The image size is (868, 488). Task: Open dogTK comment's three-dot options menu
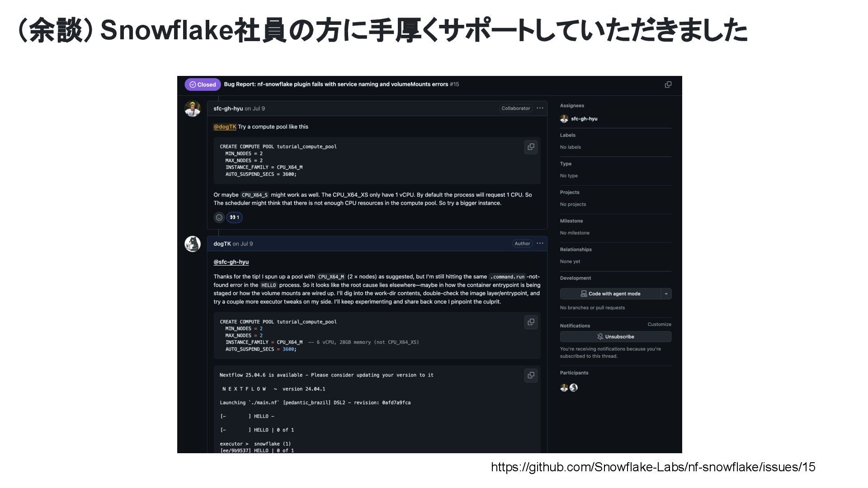coord(540,244)
